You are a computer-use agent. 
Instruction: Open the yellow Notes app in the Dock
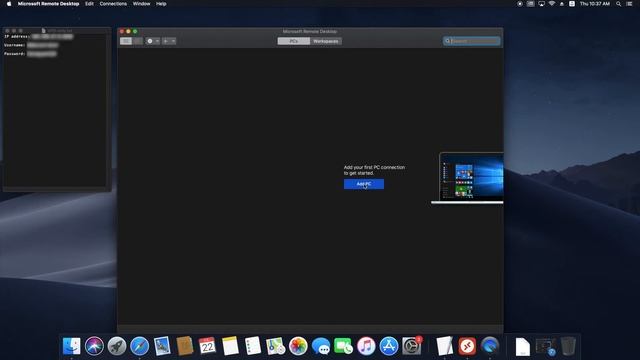pyautogui.click(x=230, y=346)
